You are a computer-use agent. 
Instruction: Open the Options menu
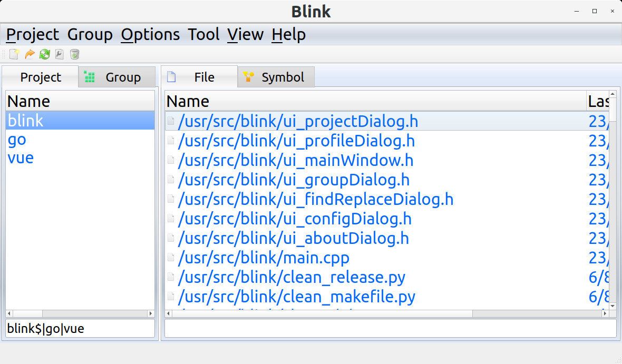[x=150, y=35]
